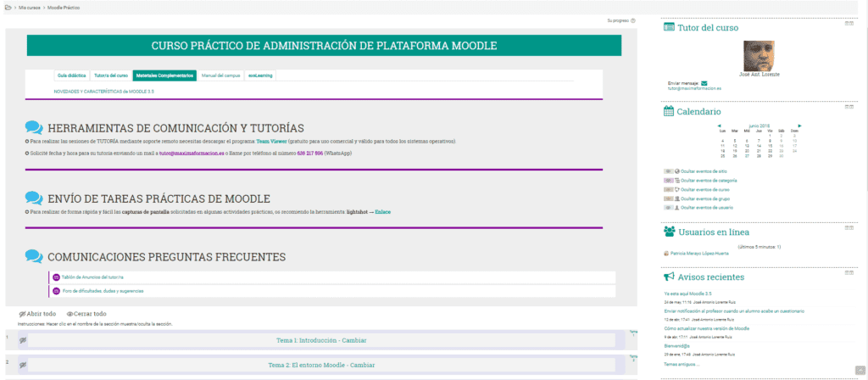The width and height of the screenshot is (868, 380).
Task: Click dock controls of Usuarios en línea block
Action: pyautogui.click(x=849, y=227)
